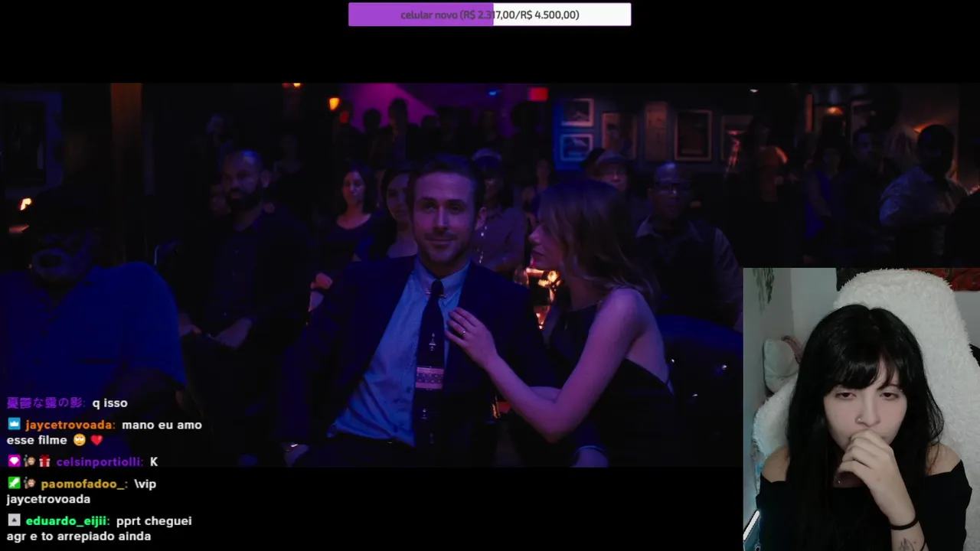Click username jaycetrovoada in chat
Viewport: 980px width, 551px height.
tap(70, 425)
